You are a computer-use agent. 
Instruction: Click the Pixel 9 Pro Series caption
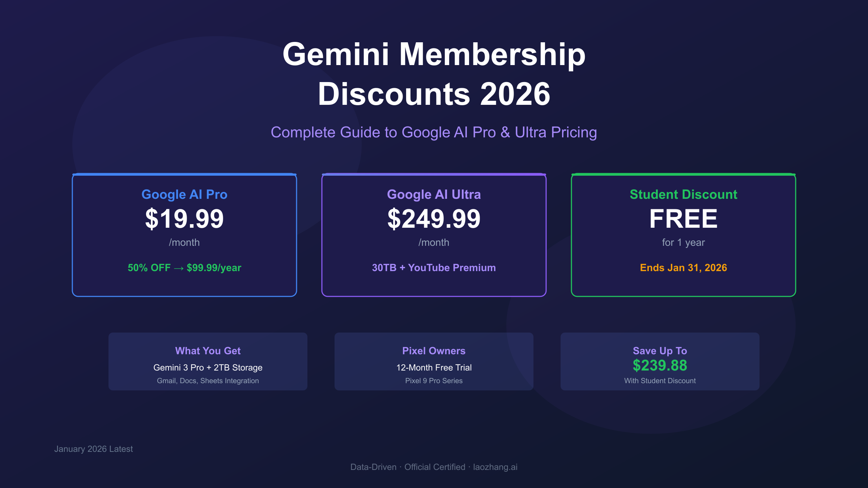point(434,381)
